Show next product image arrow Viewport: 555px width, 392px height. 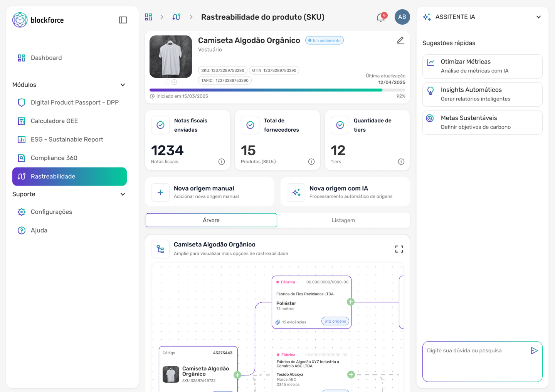174,82
